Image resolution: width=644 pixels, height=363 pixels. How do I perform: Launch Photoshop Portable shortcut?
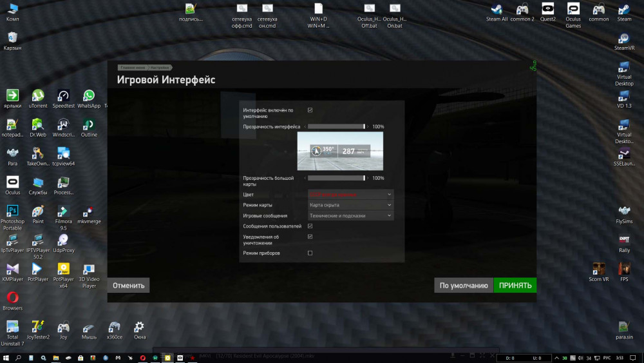[x=12, y=217]
